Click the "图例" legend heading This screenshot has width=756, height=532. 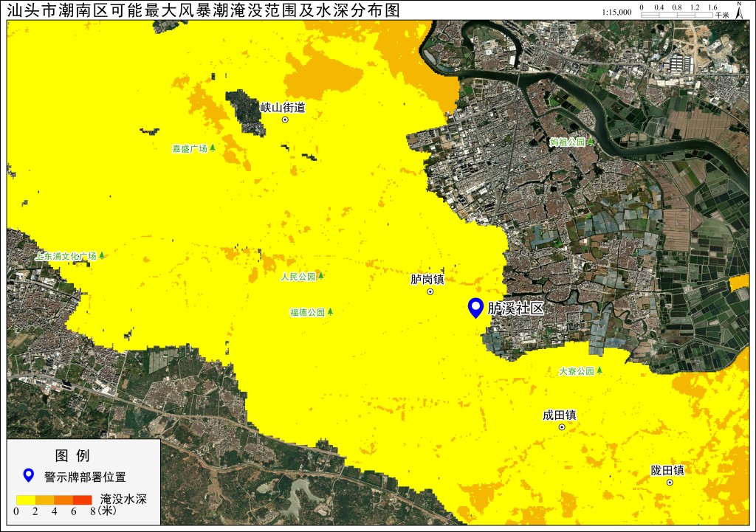point(72,455)
